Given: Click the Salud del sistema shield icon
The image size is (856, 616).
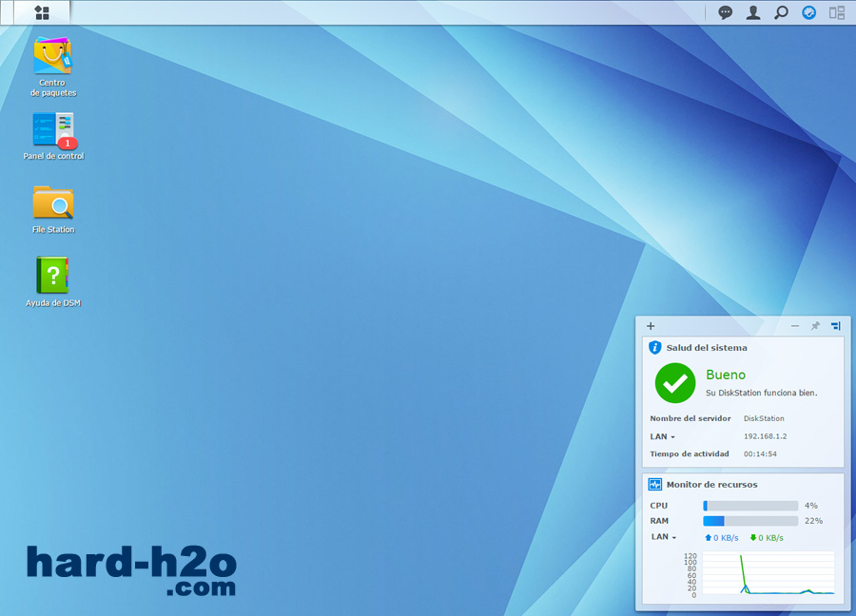Looking at the screenshot, I should click(x=654, y=348).
